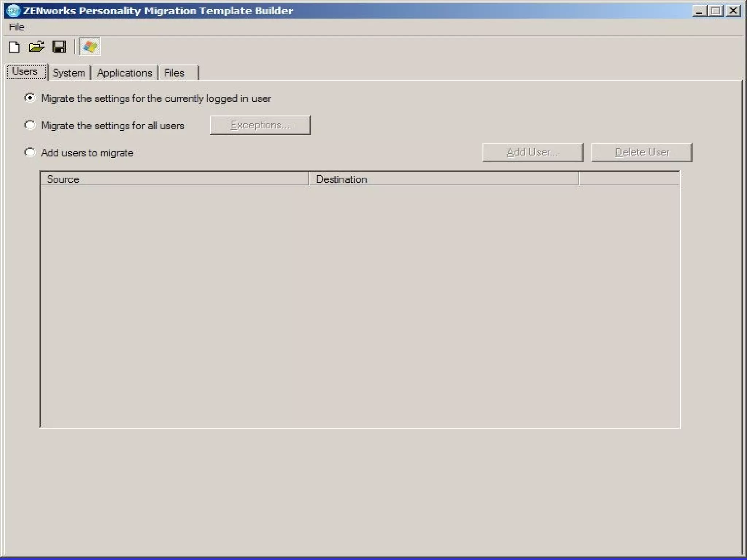
Task: Click the Exceptions... button
Action: click(x=260, y=125)
